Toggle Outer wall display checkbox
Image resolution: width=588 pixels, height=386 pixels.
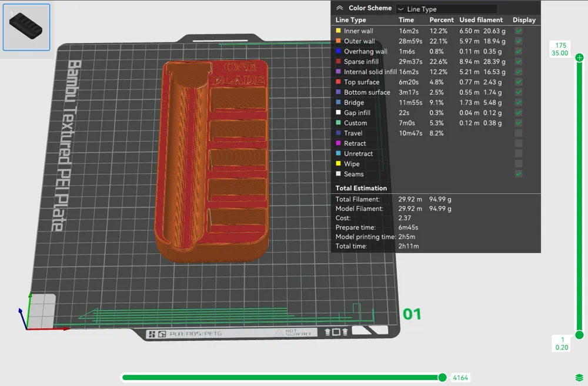(x=518, y=41)
